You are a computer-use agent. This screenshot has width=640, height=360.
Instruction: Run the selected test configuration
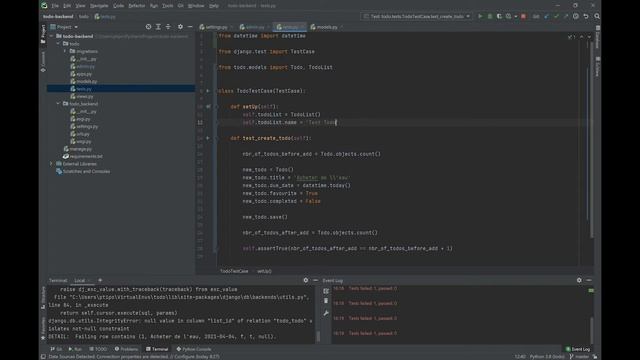tap(480, 16)
